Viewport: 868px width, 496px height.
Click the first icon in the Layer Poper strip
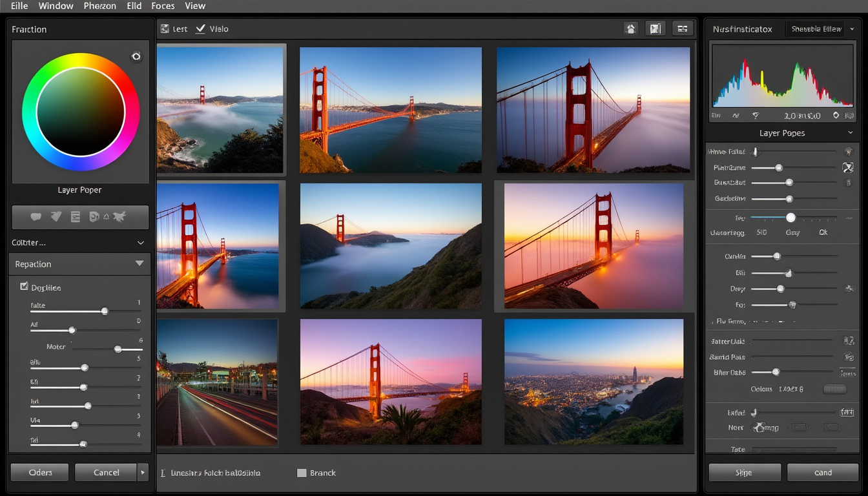[36, 217]
